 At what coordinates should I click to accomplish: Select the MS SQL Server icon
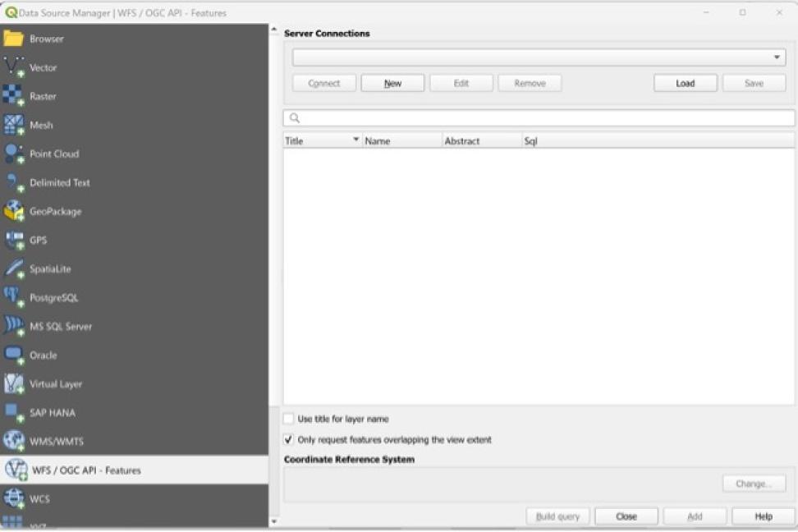(14, 326)
